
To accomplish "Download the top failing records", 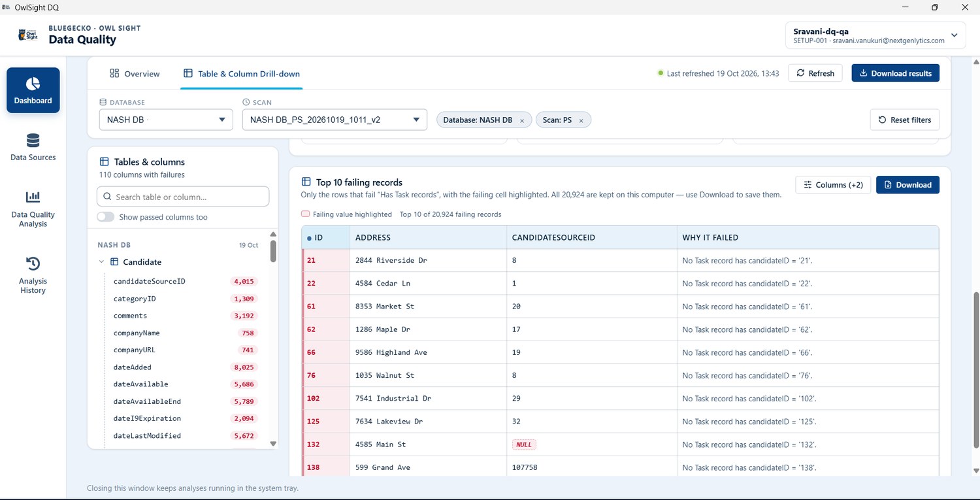I will (907, 185).
